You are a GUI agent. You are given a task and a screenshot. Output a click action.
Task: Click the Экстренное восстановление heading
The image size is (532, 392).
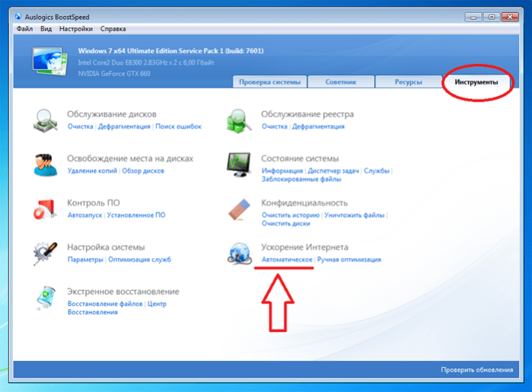123,292
